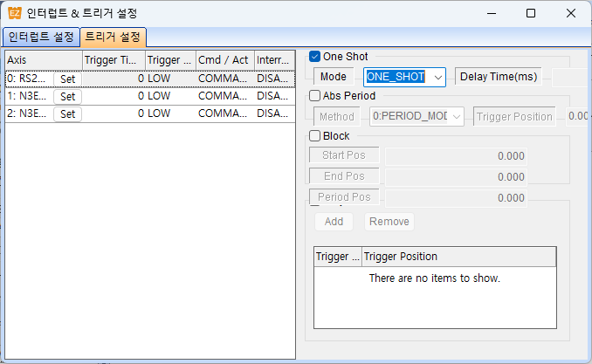The image size is (592, 364).
Task: Click the Cmd / Act column header
Action: (x=225, y=60)
